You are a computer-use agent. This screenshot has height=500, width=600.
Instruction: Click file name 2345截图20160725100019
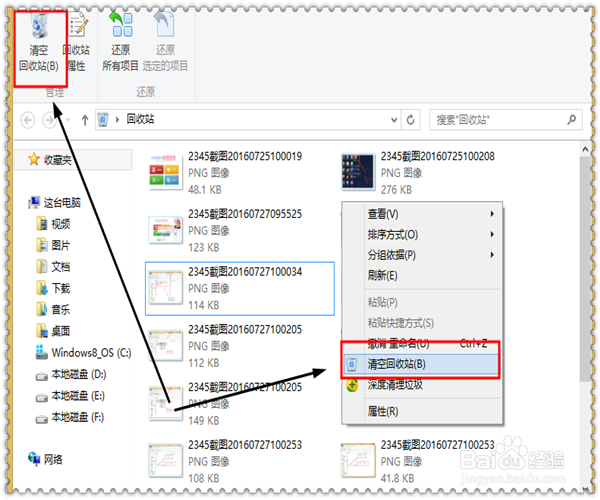coord(245,156)
